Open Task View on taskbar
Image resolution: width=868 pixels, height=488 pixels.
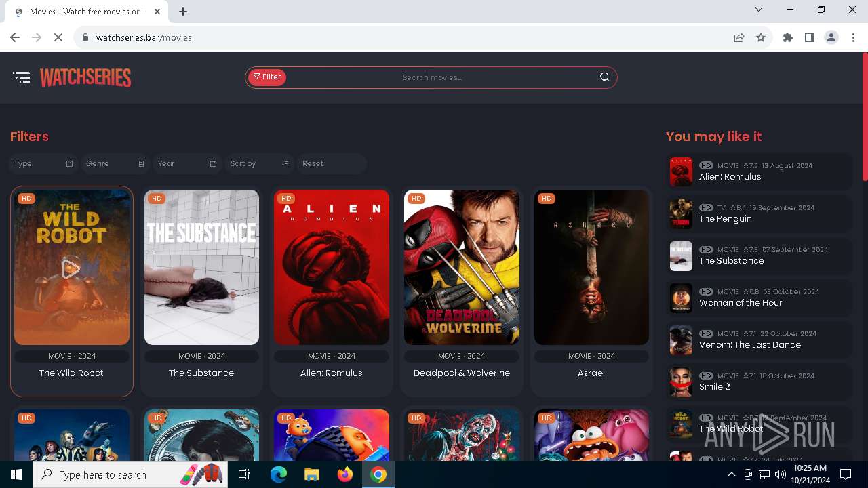[x=244, y=474]
